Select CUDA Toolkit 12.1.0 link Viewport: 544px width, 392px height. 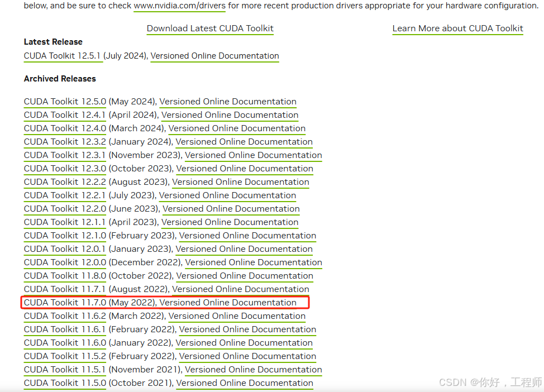click(65, 236)
